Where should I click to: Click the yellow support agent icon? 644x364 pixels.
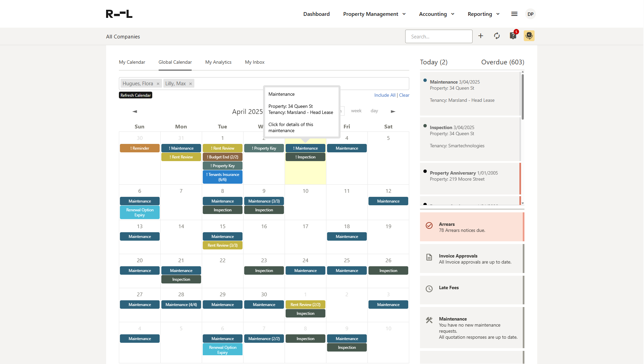click(529, 36)
